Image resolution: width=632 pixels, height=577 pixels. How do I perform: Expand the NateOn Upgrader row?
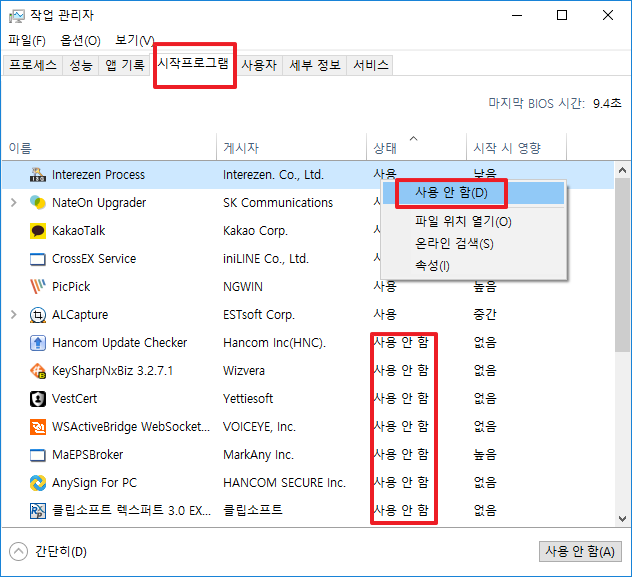click(x=14, y=202)
